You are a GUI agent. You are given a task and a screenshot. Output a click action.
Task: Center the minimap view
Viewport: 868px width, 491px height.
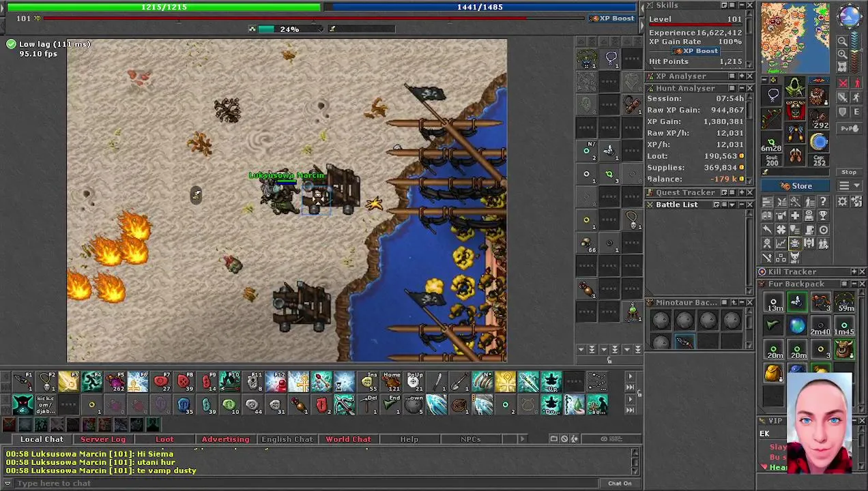point(843,66)
